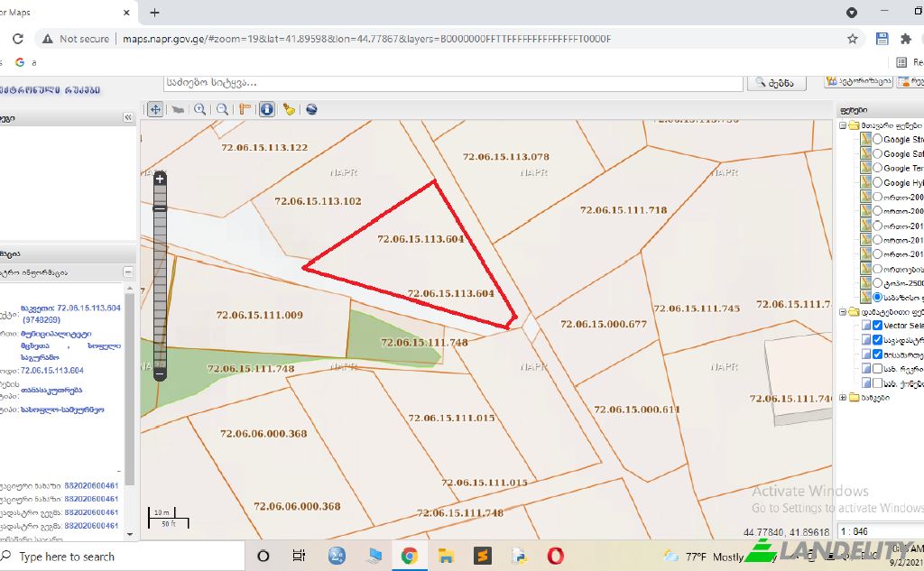Viewport: 924px width, 571px height.
Task: Activate the Zoom In magnifier tool
Action: pos(200,109)
